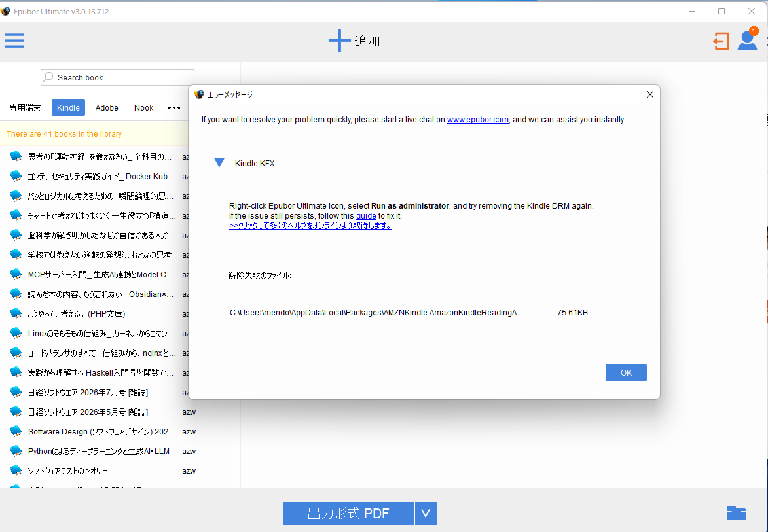Screen dimensions: 768x532
Task: Click the 出力形式 PDF convert button
Action: click(349, 513)
